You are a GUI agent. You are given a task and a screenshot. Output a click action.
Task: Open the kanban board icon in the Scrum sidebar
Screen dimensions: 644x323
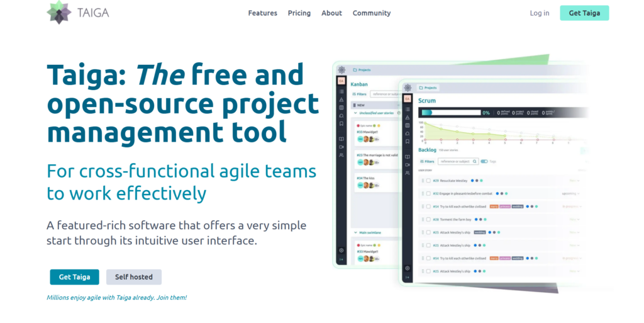click(408, 125)
